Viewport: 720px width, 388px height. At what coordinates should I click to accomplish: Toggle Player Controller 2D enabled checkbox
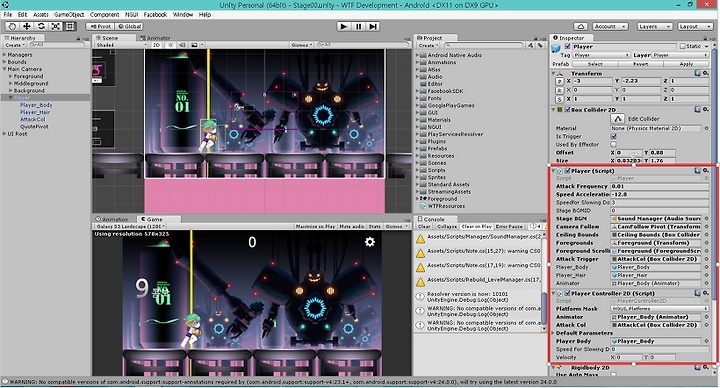click(568, 293)
